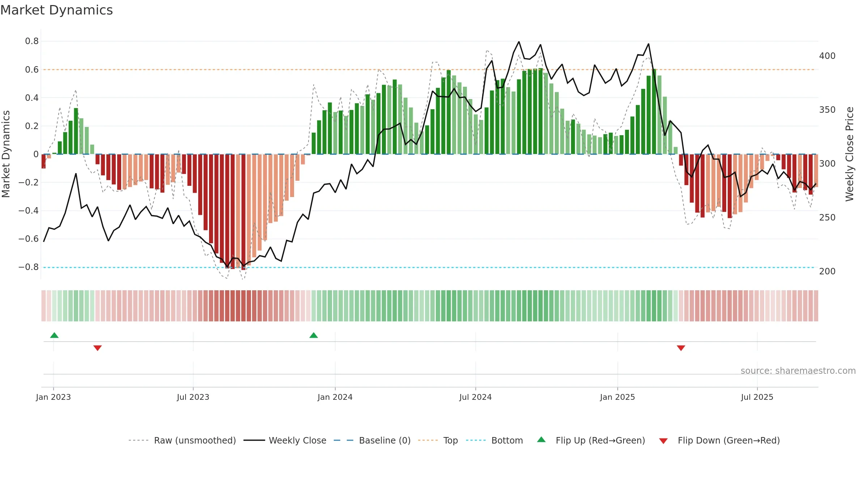Click the 300 right axis price label

[x=827, y=164]
